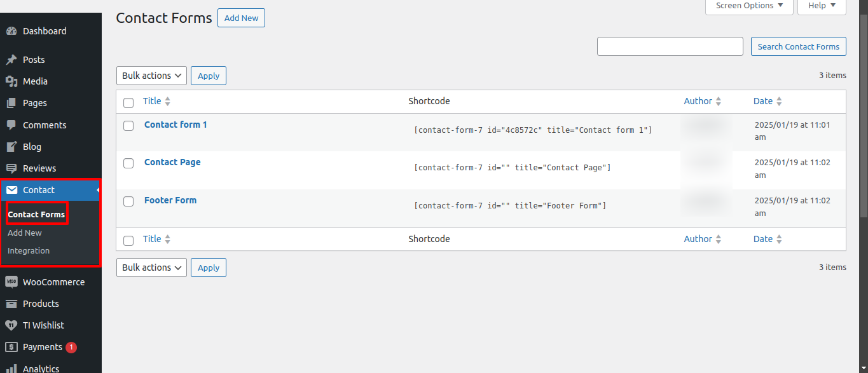Image resolution: width=868 pixels, height=373 pixels.
Task: Go to the Reviews menu item
Action: click(x=39, y=168)
